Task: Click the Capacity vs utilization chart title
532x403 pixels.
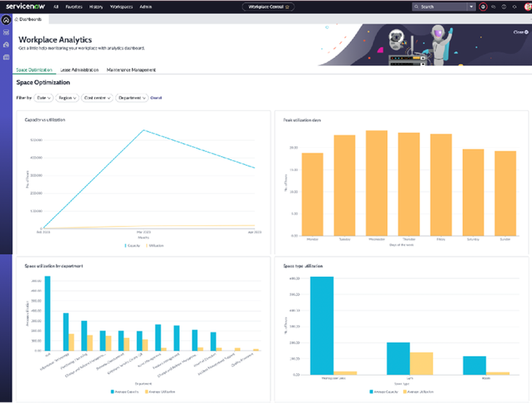Action: 45,120
